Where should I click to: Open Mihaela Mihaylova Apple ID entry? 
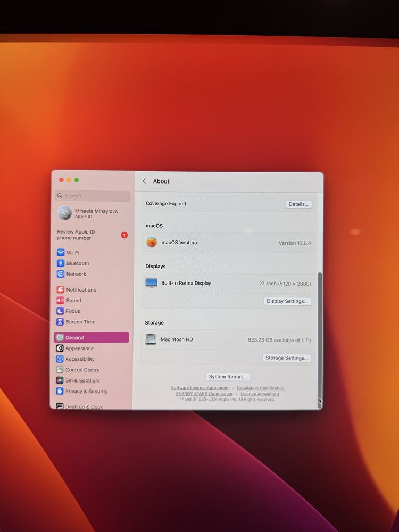pos(92,213)
